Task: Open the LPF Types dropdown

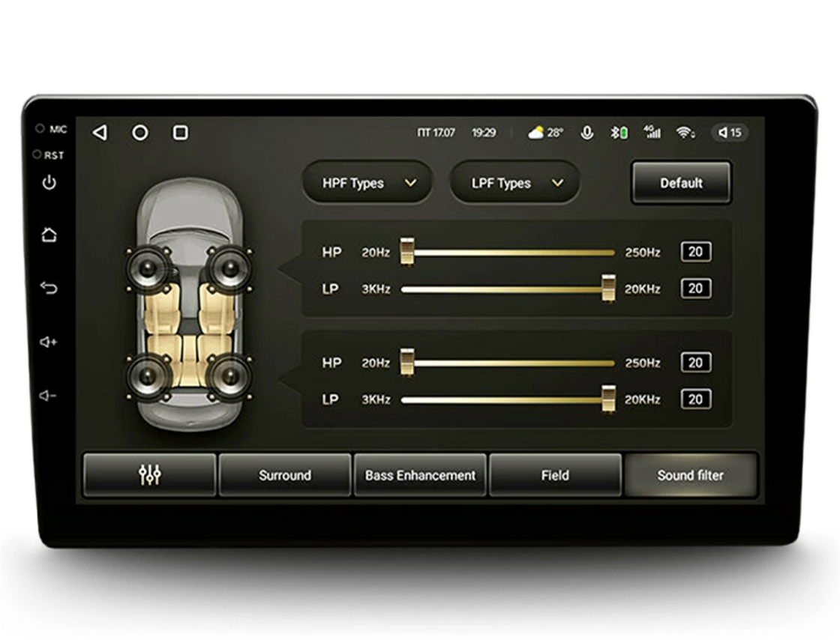Action: 514,183
